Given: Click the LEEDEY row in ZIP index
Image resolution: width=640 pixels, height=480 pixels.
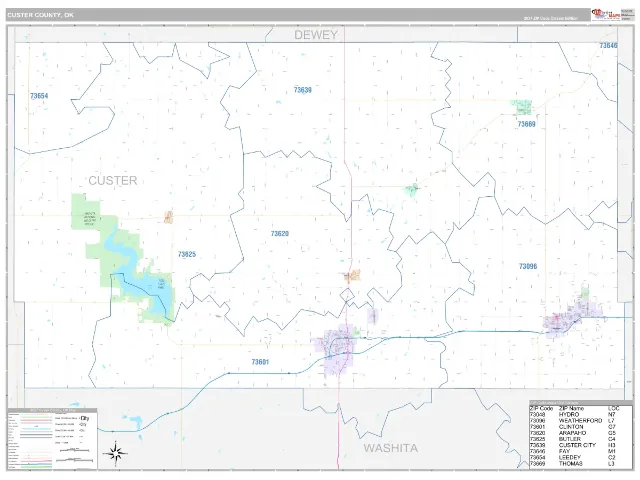Looking at the screenshot, I should click(575, 458).
